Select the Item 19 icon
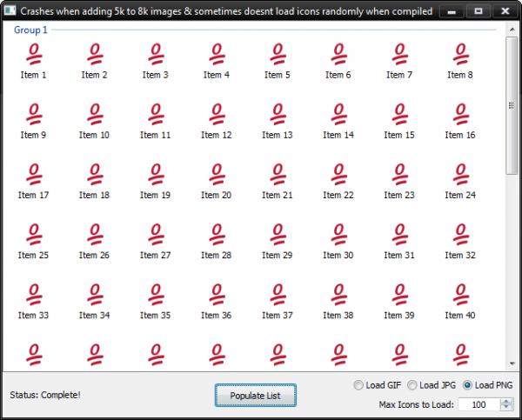The width and height of the screenshot is (522, 420). pyautogui.click(x=156, y=175)
